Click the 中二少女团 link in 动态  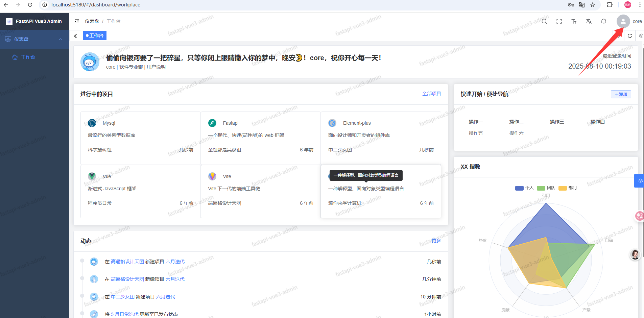(x=123, y=297)
